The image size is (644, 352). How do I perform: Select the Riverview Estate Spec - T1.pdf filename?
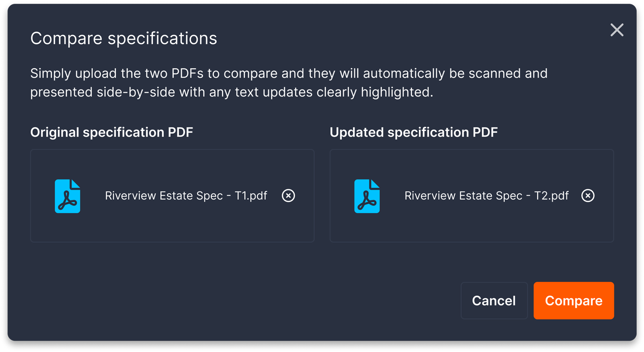coord(186,196)
